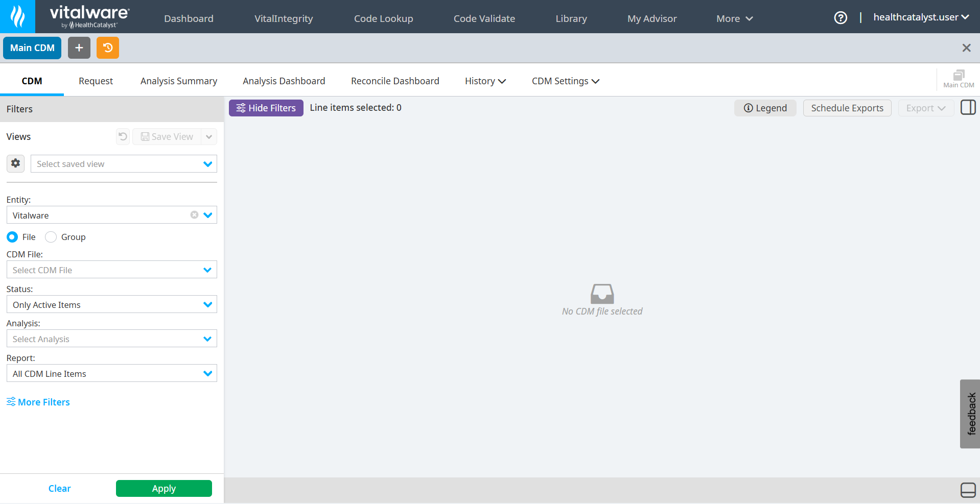
Task: Toggle the bottom panel layout icon
Action: [968, 490]
